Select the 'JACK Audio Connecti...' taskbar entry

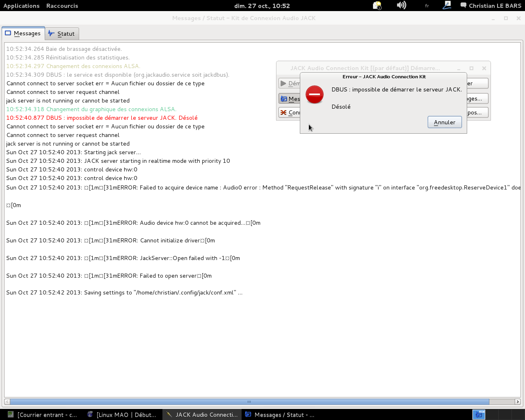point(202,415)
